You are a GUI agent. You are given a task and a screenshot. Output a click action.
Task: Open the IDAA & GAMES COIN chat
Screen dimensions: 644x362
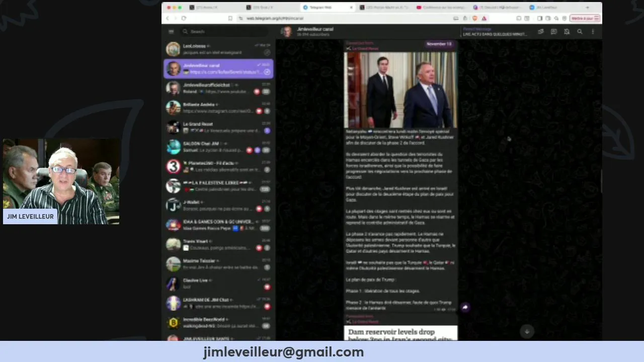[218, 225]
